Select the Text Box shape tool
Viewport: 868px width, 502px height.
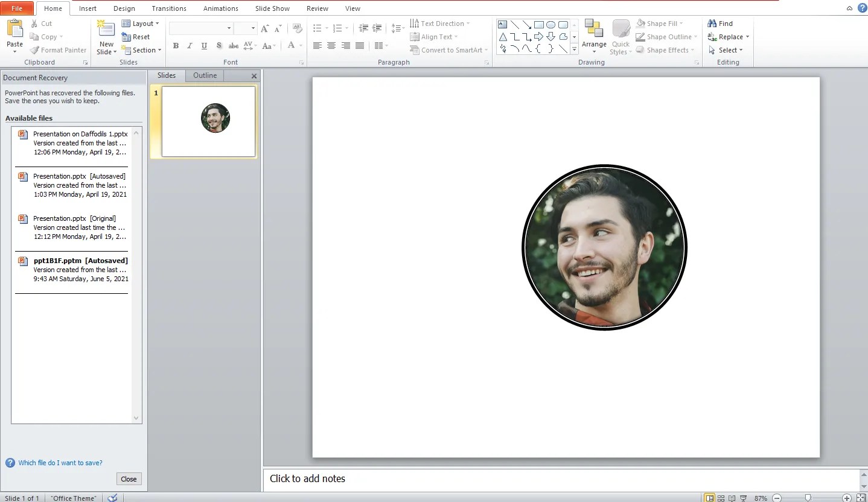click(503, 24)
